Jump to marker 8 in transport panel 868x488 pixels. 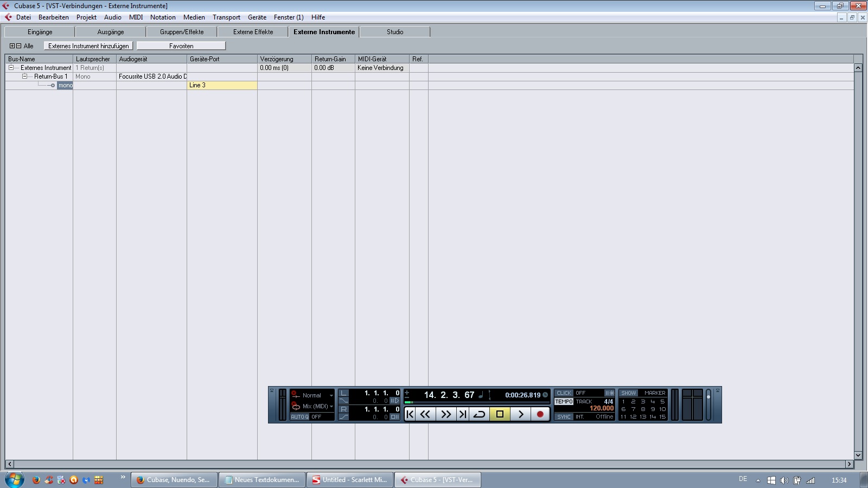[643, 409]
